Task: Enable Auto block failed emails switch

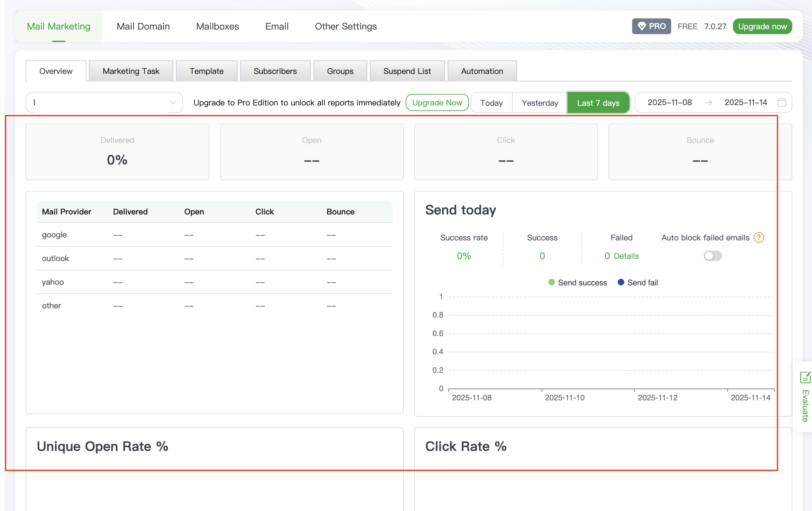Action: [712, 256]
